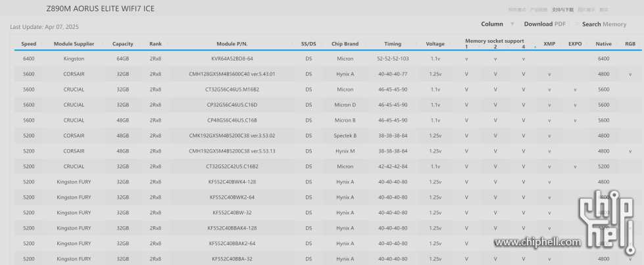Sort by XMP column header
The width and height of the screenshot is (644, 265).
pos(549,44)
